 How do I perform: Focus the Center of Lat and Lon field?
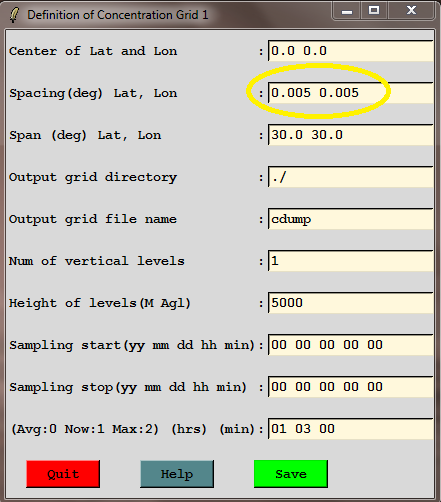click(351, 51)
